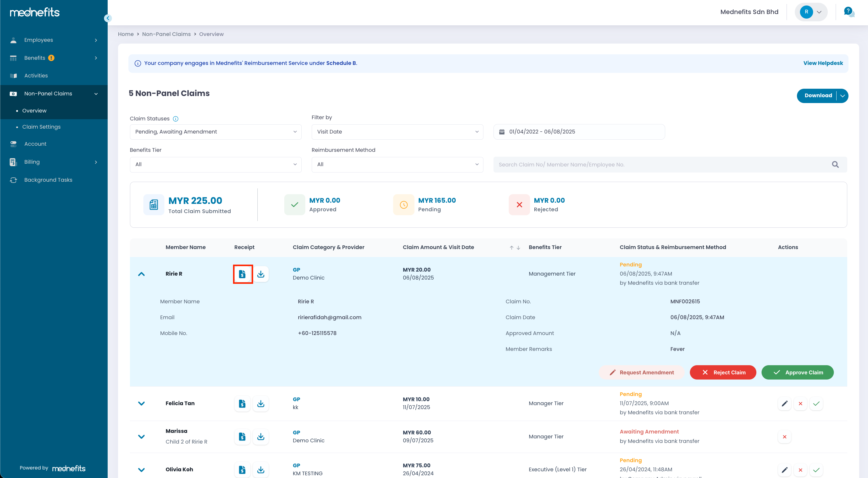Image resolution: width=868 pixels, height=478 pixels.
Task: Expand Felicia Tan's claim row
Action: click(142, 403)
